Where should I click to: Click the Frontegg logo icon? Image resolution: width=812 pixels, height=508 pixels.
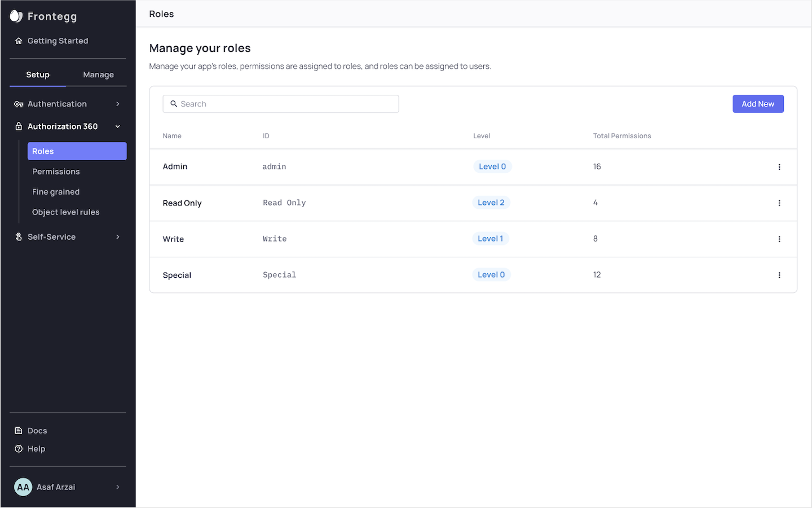(x=16, y=16)
